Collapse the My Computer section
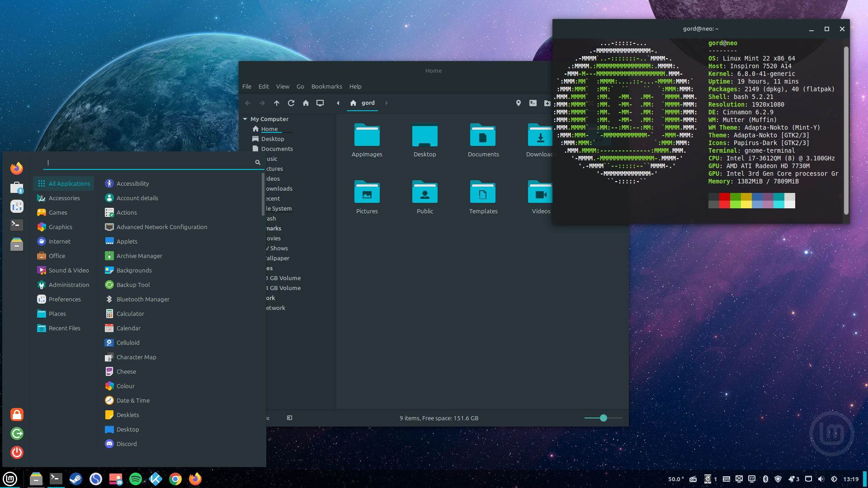 [x=245, y=119]
